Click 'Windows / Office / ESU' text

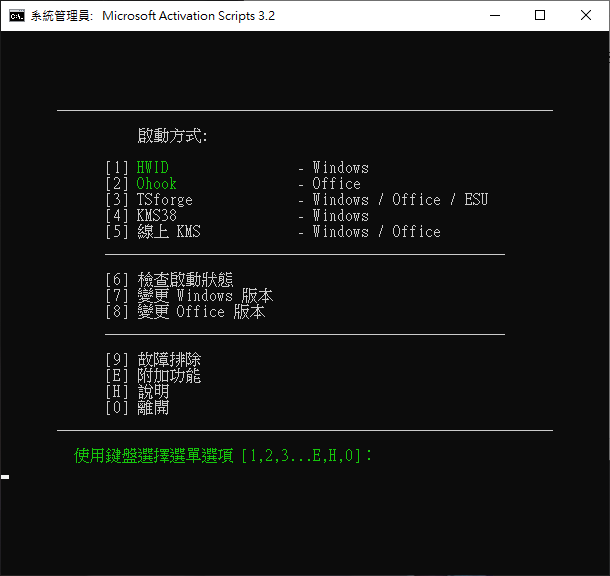pyautogui.click(x=400, y=200)
